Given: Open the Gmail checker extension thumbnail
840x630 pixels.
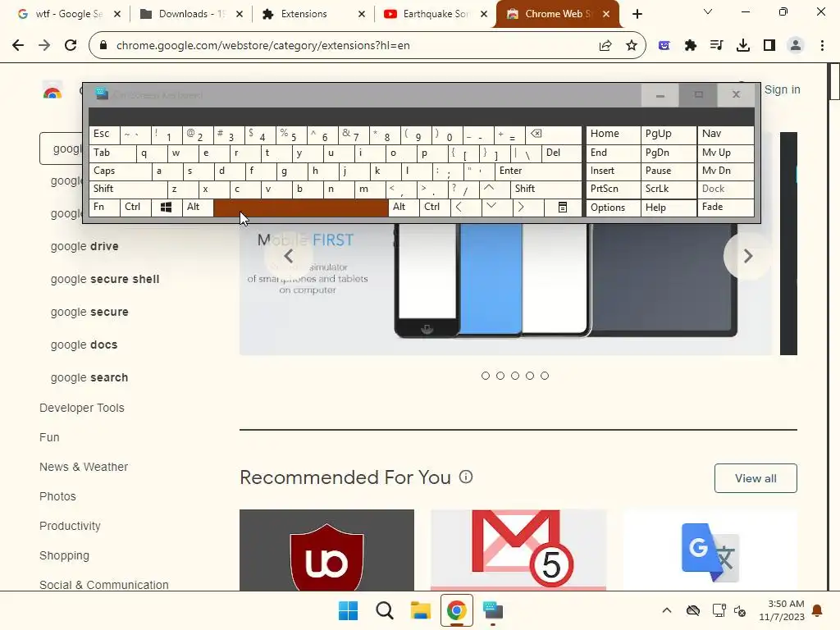Looking at the screenshot, I should [x=518, y=550].
